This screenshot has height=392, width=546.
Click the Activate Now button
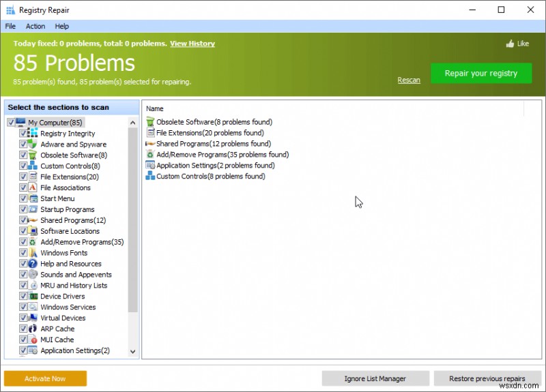(x=45, y=378)
